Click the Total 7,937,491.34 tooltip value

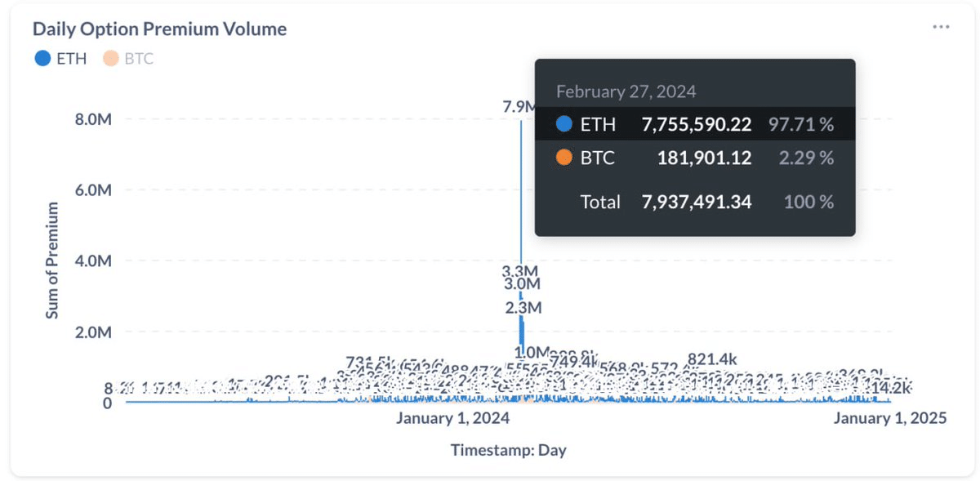pyautogui.click(x=697, y=202)
